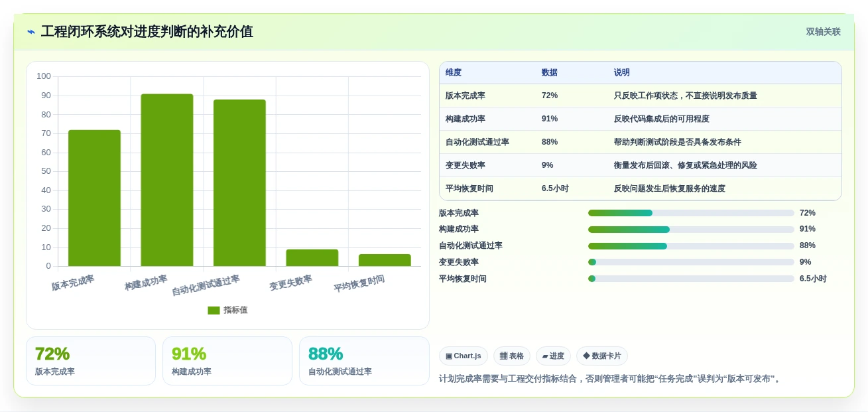Click the y-axis label 100 on the chart

44,76
